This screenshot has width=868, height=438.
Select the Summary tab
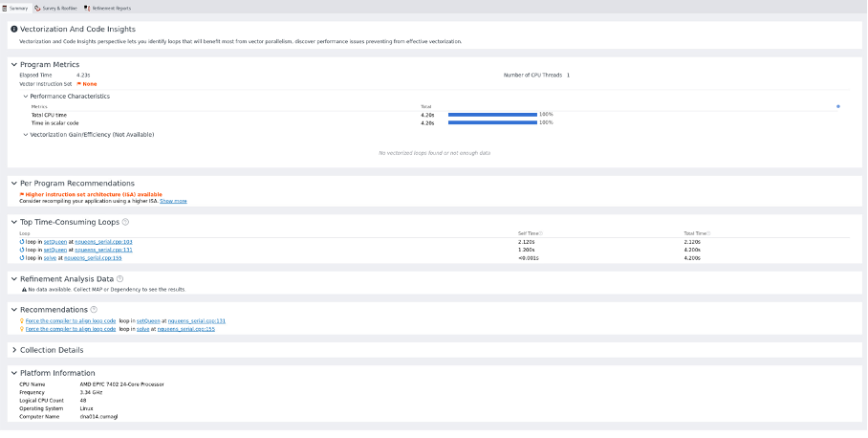15,8
